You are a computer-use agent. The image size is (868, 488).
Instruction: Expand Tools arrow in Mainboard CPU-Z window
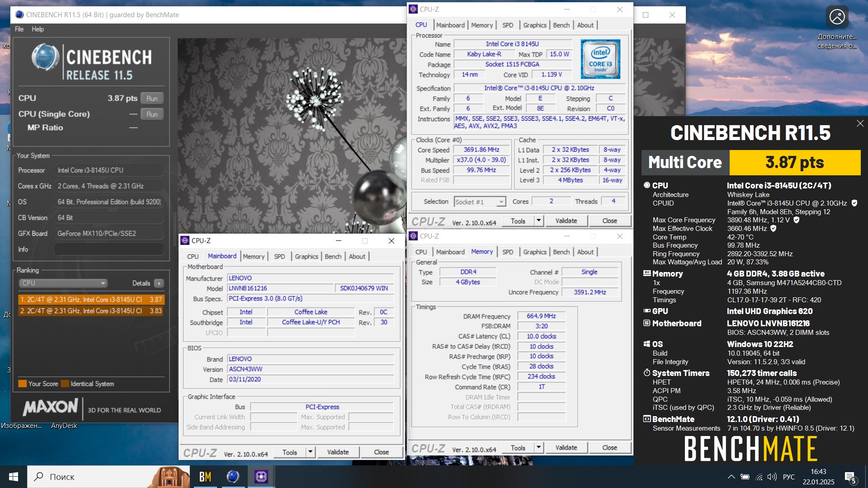310,452
